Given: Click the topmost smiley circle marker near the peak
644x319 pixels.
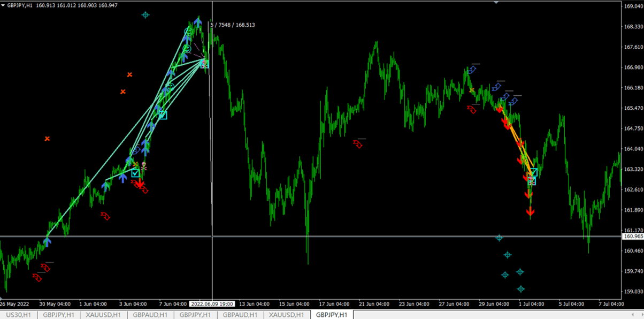Looking at the screenshot, I should pyautogui.click(x=188, y=32).
